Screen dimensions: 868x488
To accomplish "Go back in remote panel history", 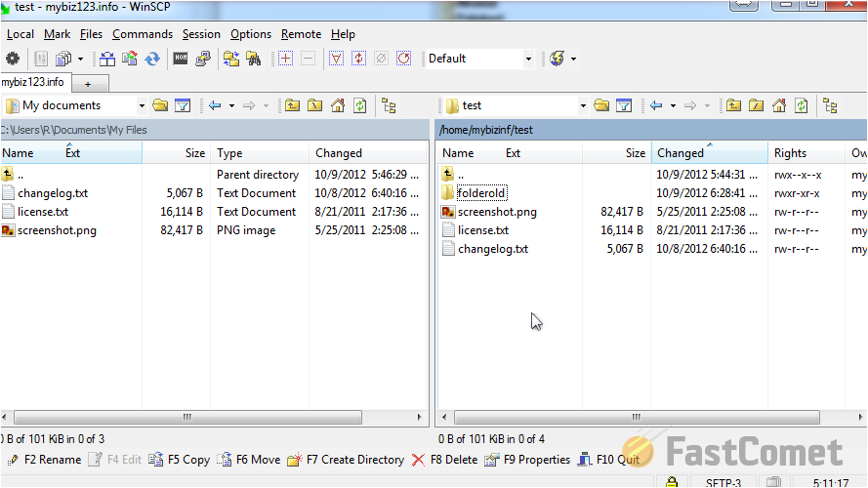I will pos(656,105).
